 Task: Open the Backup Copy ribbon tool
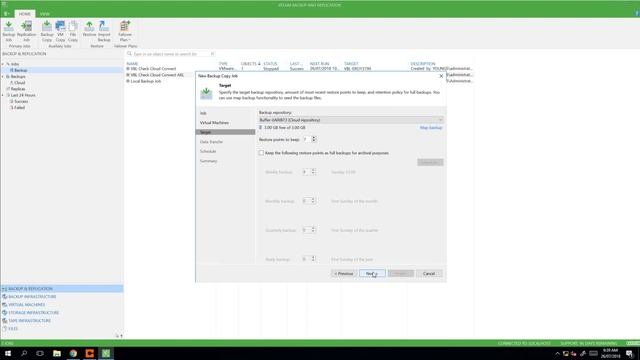(47, 31)
